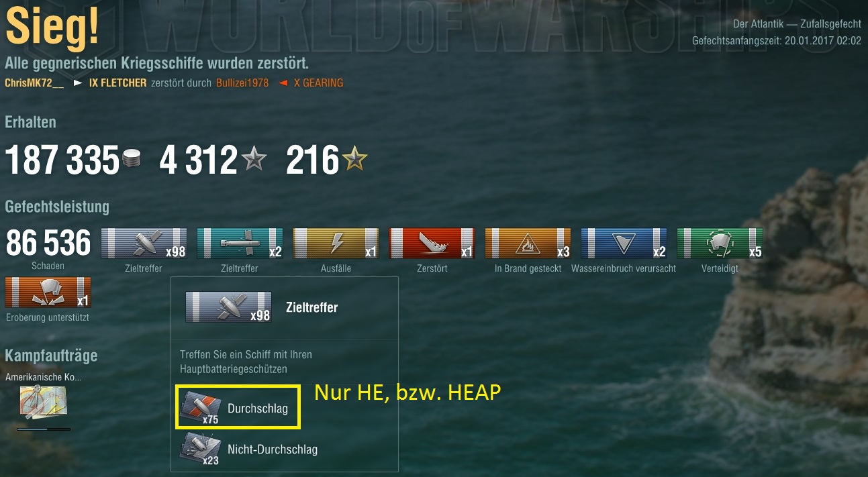Click the torpedo hits x2 ribbon

240,244
